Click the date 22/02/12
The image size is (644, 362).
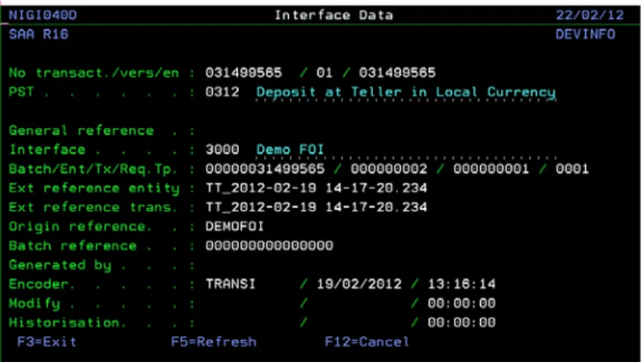(590, 15)
